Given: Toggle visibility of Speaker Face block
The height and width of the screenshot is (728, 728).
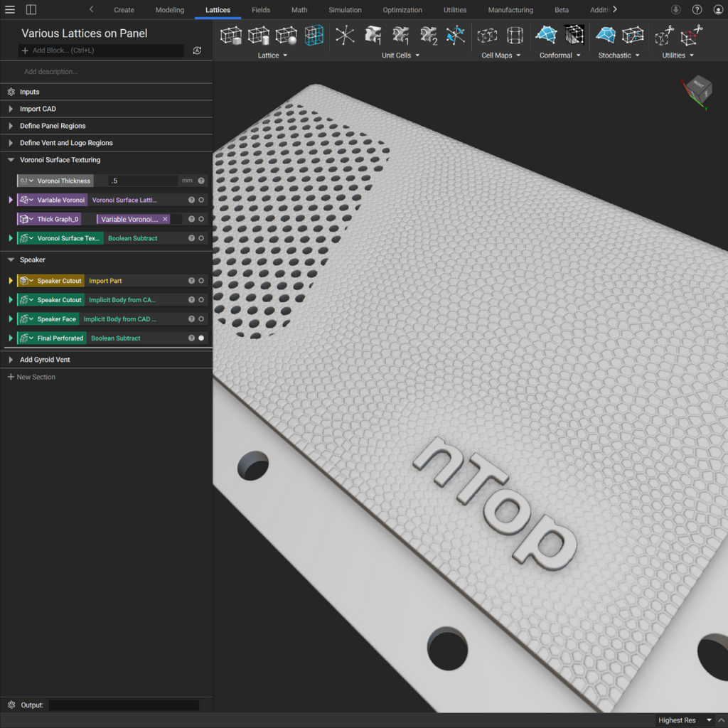Looking at the screenshot, I should pos(201,319).
